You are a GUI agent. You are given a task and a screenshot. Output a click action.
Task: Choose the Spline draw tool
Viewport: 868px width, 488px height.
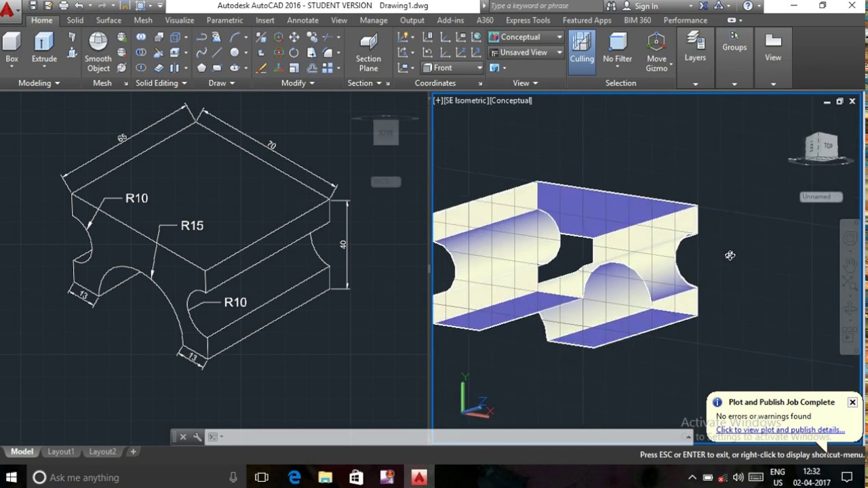pos(201,52)
